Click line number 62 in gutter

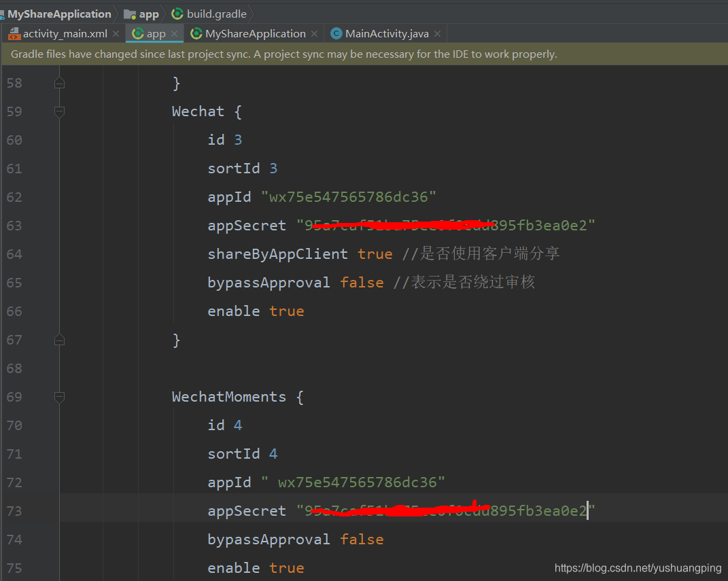click(x=14, y=197)
